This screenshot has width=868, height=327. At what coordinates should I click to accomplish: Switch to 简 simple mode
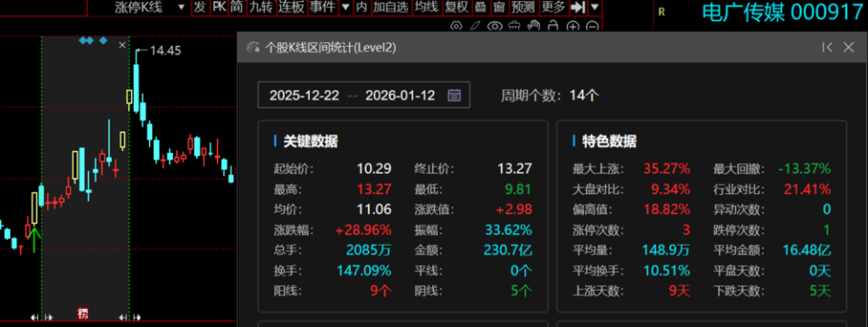[237, 7]
